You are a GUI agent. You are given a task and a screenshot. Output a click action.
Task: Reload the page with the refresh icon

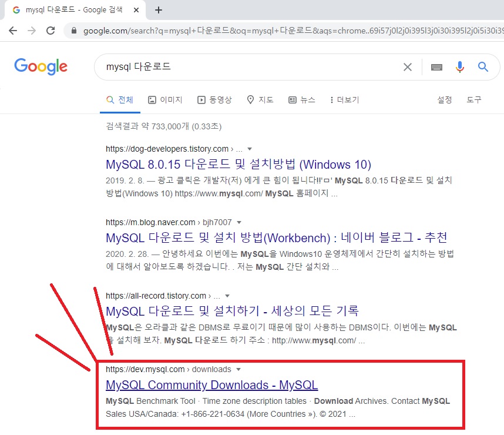pos(51,31)
